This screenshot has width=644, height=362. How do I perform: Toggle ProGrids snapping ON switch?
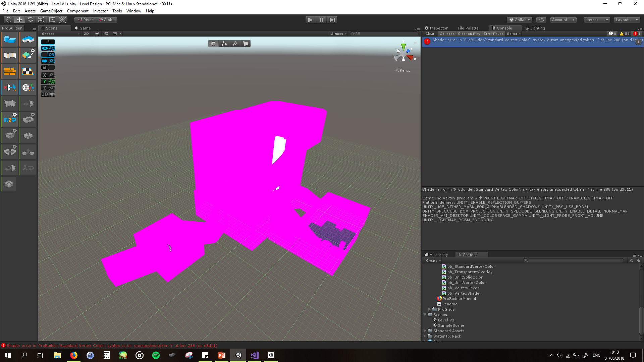pyautogui.click(x=51, y=54)
